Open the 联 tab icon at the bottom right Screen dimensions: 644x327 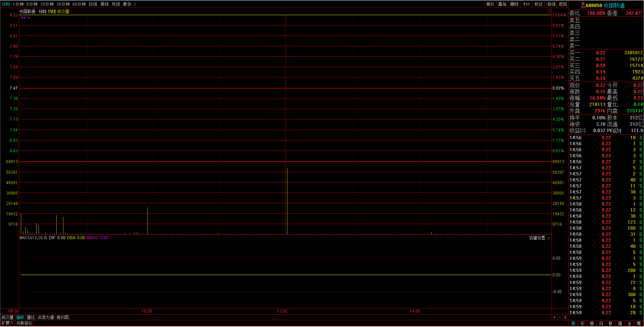coord(610,323)
